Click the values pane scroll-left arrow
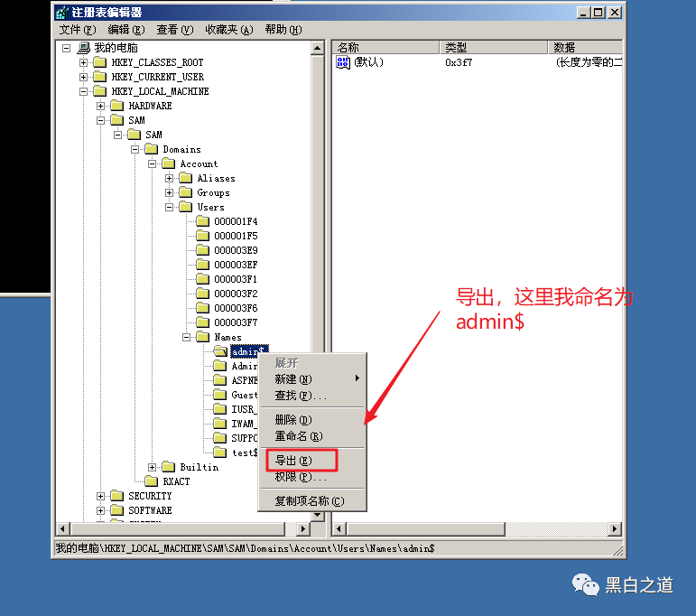 (x=339, y=528)
